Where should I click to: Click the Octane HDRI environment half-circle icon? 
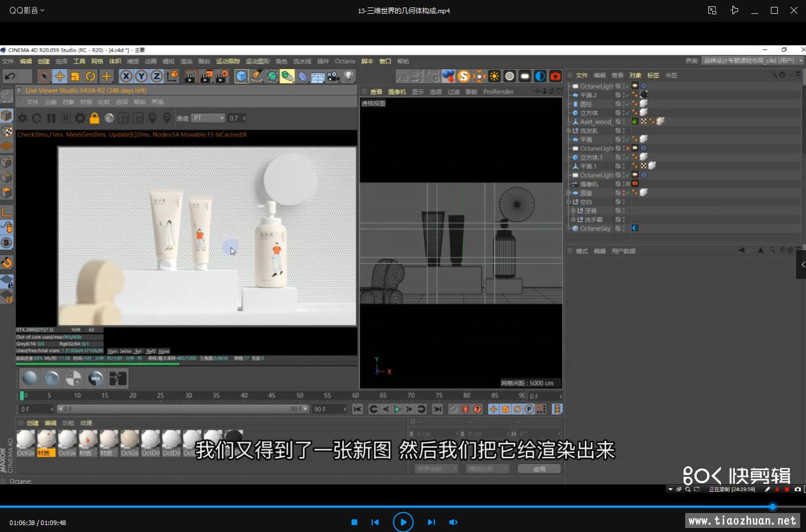540,76
